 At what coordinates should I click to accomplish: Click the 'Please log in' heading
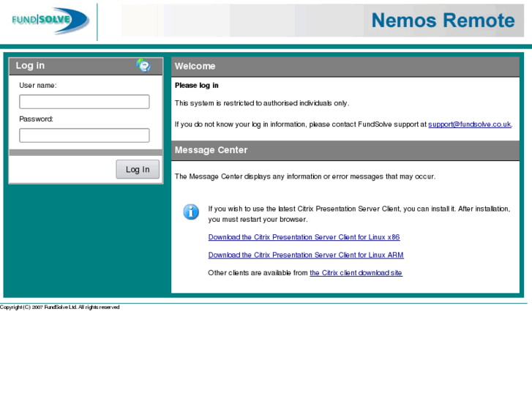pyautogui.click(x=196, y=85)
